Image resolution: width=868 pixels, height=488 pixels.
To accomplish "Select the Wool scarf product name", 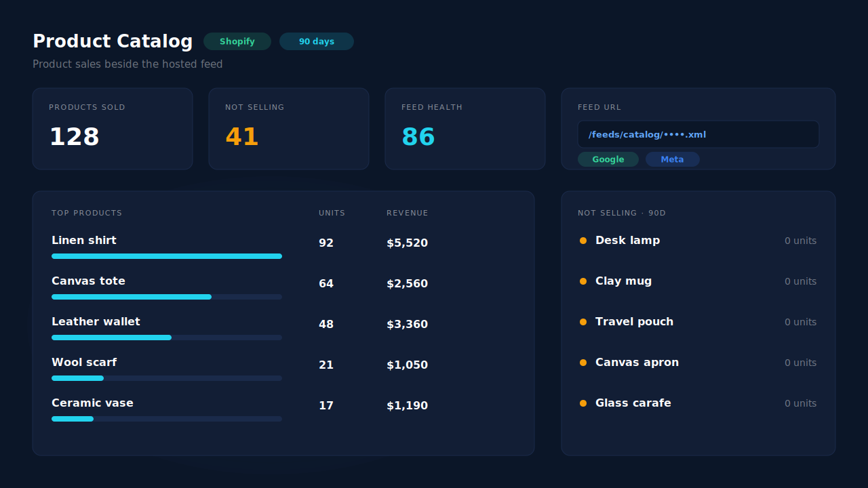I will (84, 363).
